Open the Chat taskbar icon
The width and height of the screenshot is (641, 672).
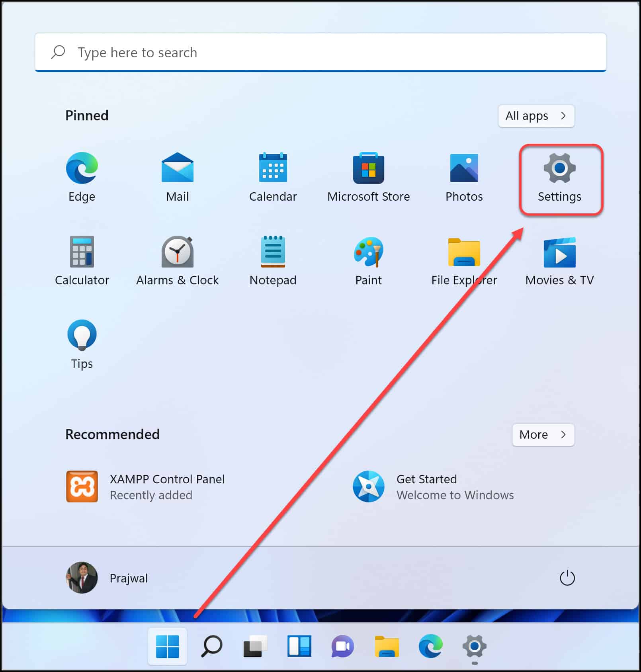343,646
